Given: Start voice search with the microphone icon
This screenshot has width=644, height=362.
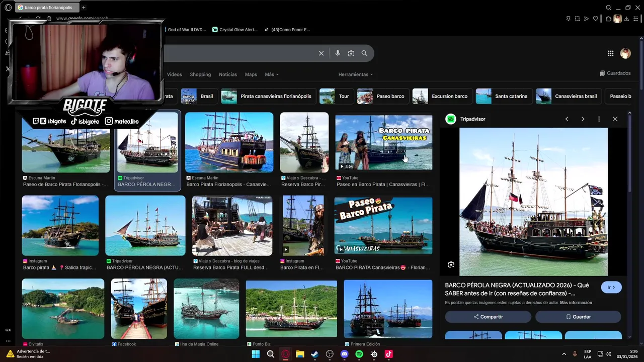Looking at the screenshot, I should [x=338, y=53].
